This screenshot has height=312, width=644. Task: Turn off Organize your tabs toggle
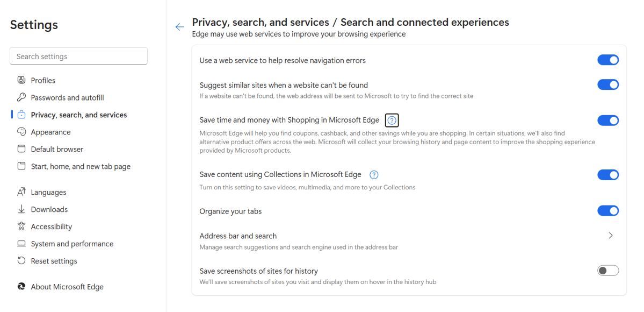pyautogui.click(x=608, y=211)
